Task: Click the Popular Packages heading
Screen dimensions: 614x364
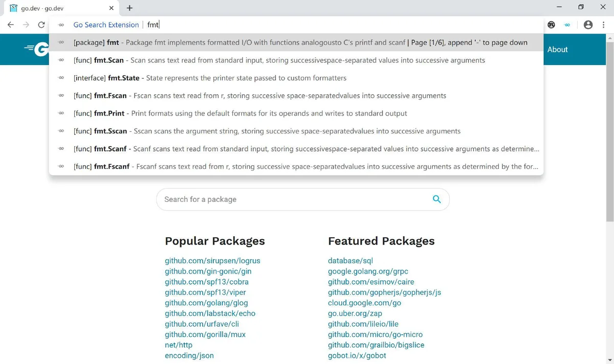Action: tap(215, 241)
